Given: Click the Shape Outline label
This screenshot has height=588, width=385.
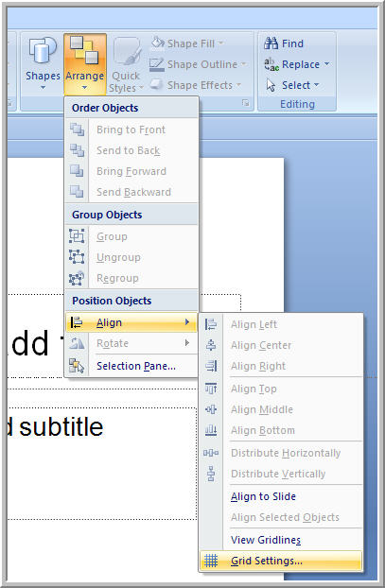Looking at the screenshot, I should click(x=201, y=64).
